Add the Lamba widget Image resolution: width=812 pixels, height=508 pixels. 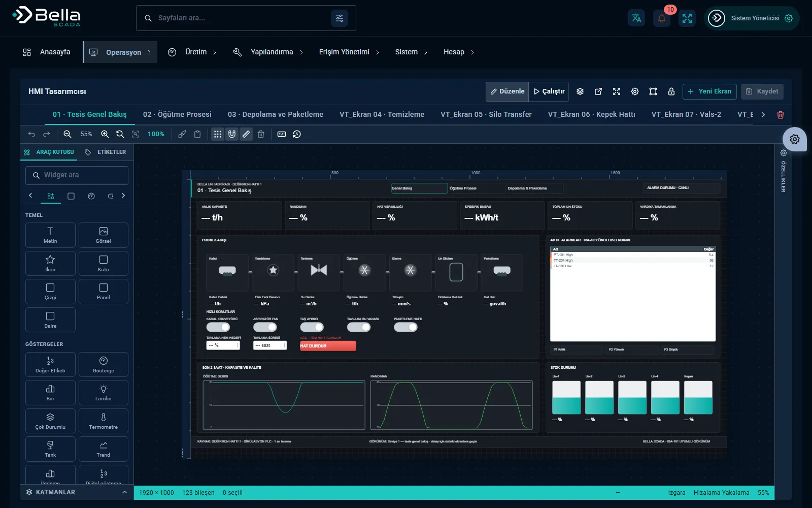104,393
